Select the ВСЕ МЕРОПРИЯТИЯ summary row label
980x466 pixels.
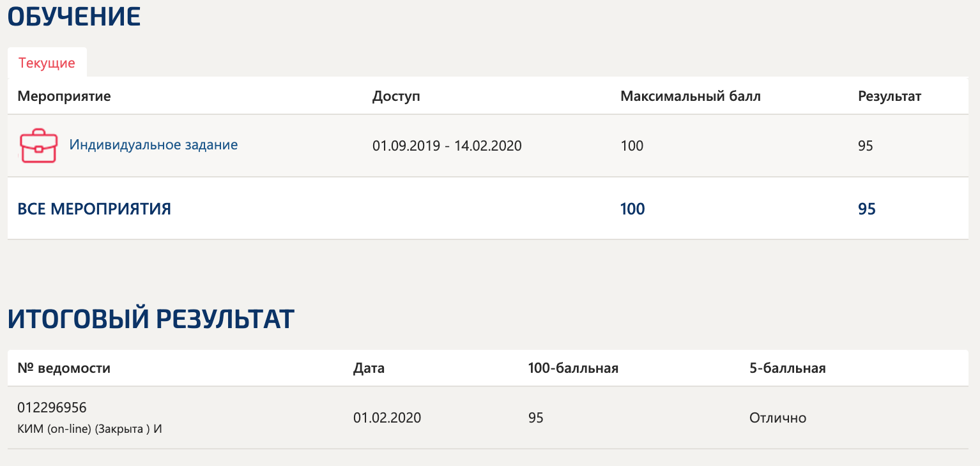click(x=94, y=209)
